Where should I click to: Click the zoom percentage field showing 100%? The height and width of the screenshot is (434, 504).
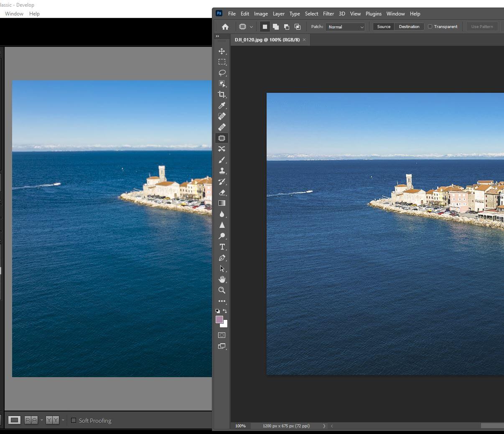click(x=240, y=426)
